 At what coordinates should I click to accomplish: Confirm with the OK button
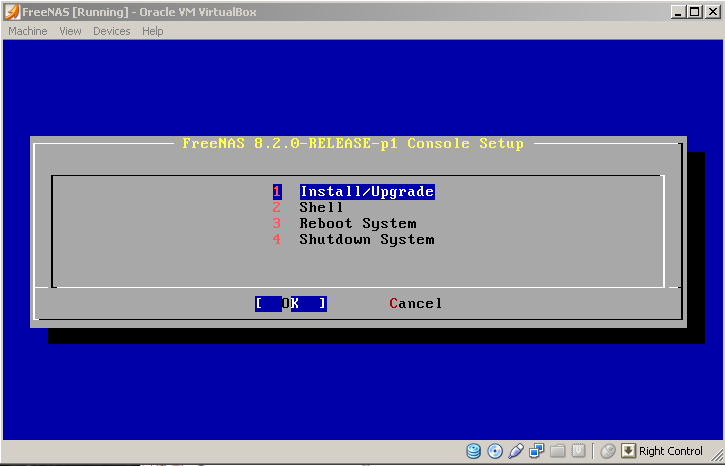(x=291, y=304)
